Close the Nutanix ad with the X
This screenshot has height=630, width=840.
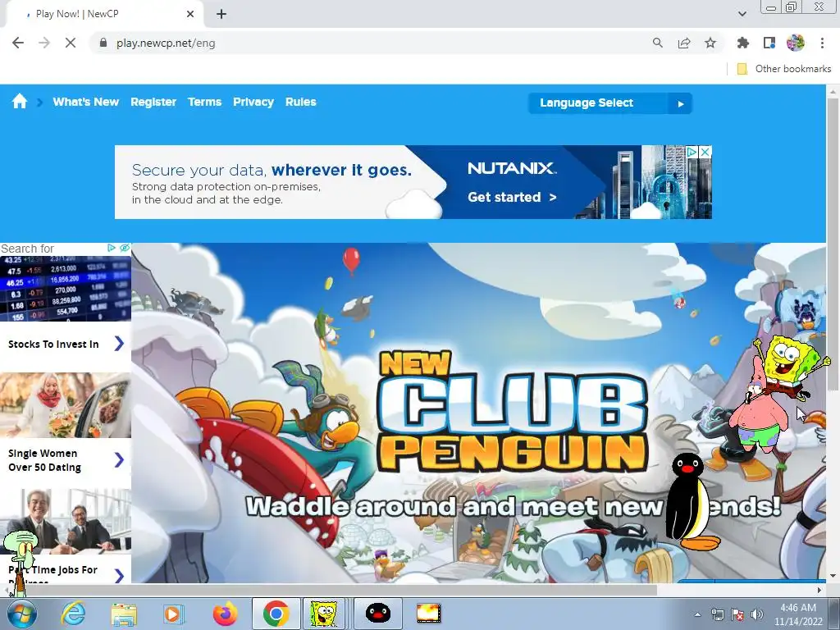[705, 152]
